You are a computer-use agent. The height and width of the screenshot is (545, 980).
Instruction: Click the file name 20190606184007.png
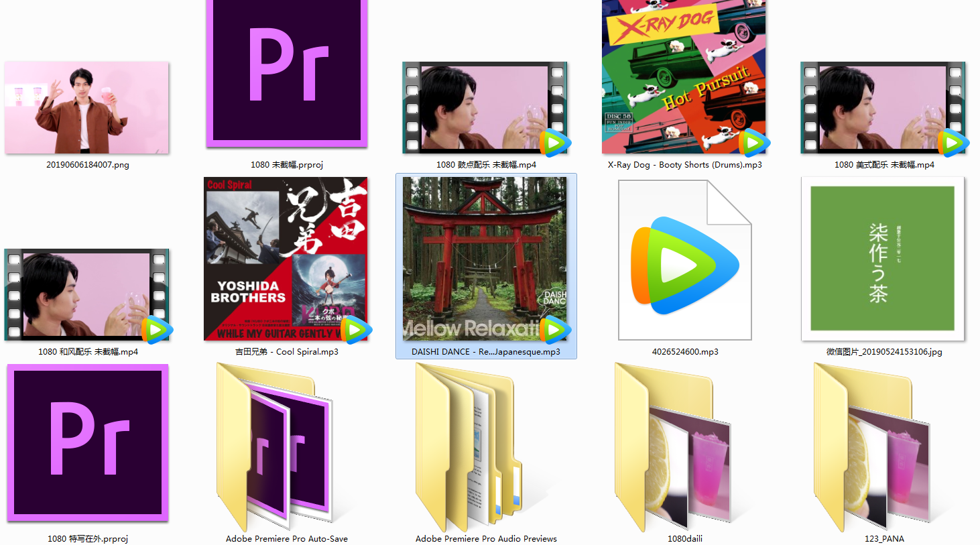[88, 165]
